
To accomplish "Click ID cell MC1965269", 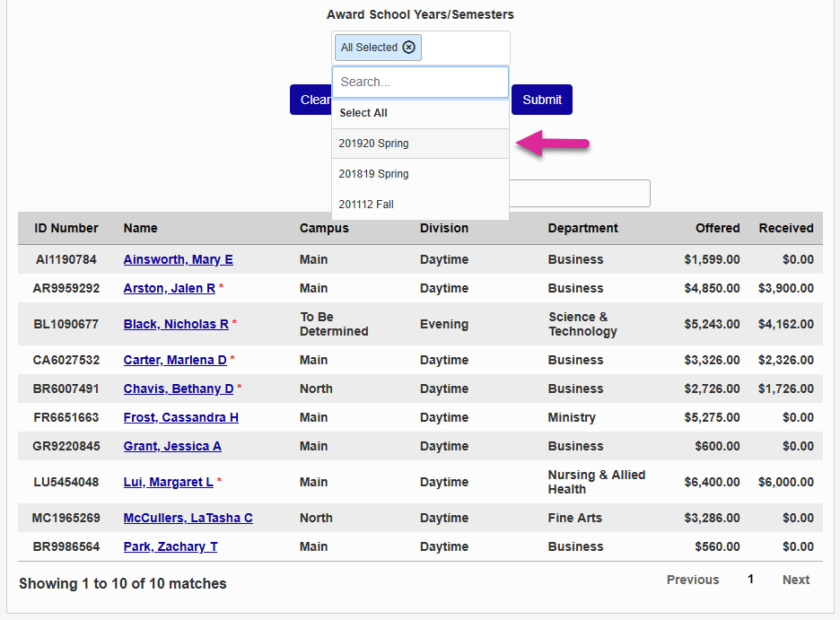I will [66, 518].
